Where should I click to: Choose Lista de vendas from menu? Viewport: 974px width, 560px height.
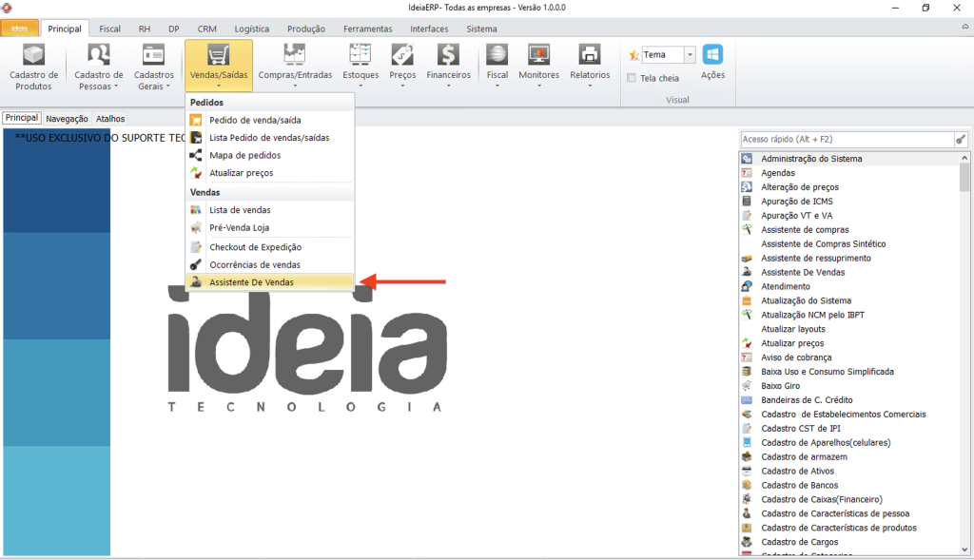[x=240, y=210]
